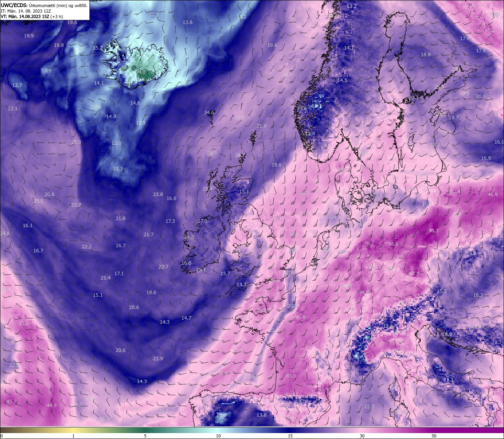
Task: Click the map value 12.4
Action: point(310,134)
